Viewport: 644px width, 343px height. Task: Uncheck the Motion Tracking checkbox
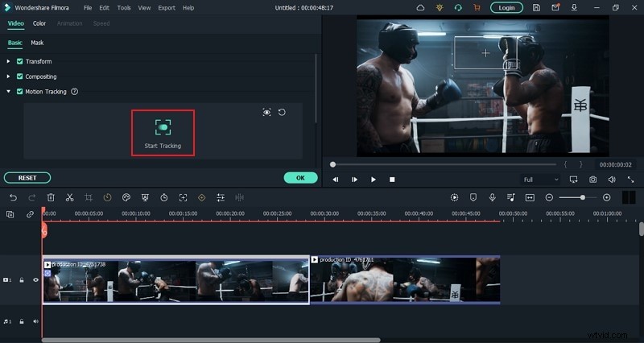[19, 92]
